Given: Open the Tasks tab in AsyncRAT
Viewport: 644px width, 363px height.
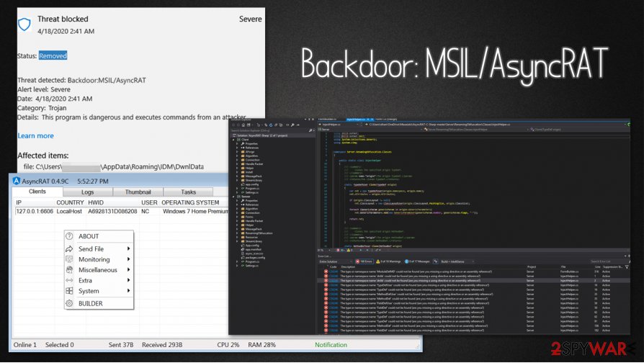Looking at the screenshot, I should point(189,192).
